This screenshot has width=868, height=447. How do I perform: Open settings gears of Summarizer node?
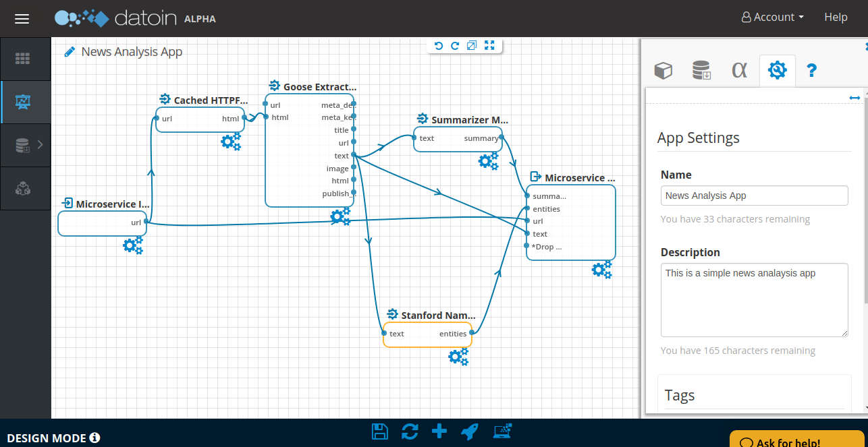click(488, 161)
